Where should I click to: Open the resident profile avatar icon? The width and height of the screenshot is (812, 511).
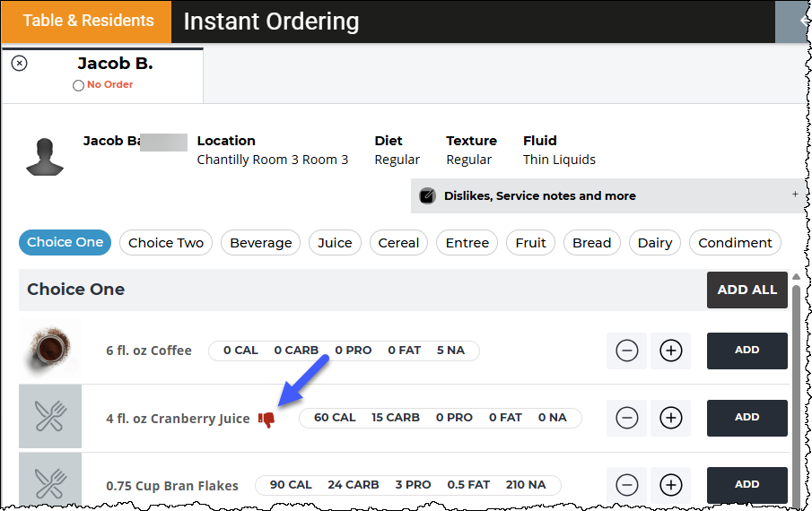[x=45, y=157]
